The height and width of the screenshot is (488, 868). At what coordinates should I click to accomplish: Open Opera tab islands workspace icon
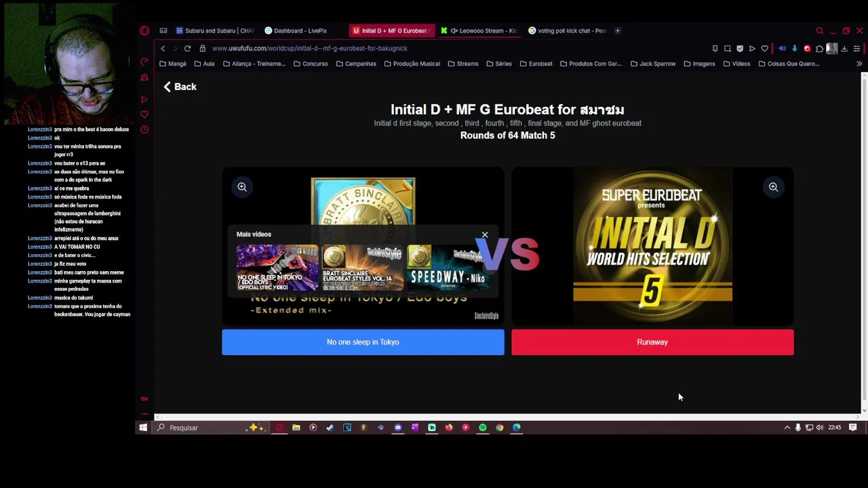[163, 30]
